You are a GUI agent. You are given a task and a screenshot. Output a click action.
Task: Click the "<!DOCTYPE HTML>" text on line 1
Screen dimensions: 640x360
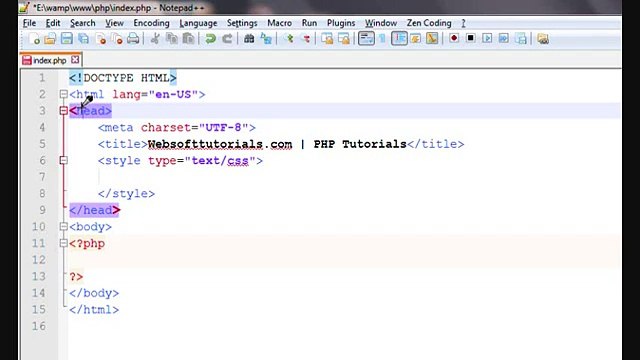(123, 78)
